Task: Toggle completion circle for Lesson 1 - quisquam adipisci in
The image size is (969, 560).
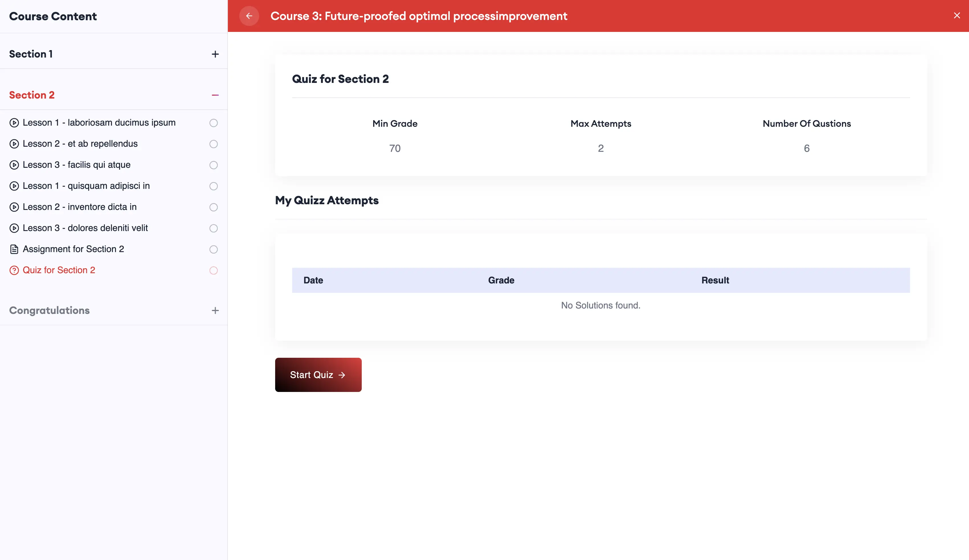Action: [x=213, y=186]
